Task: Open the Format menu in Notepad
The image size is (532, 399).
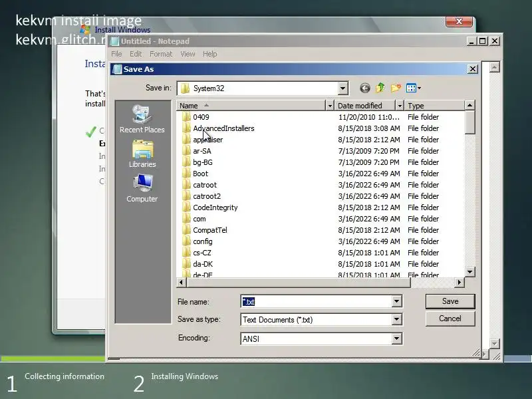Action: 161,54
